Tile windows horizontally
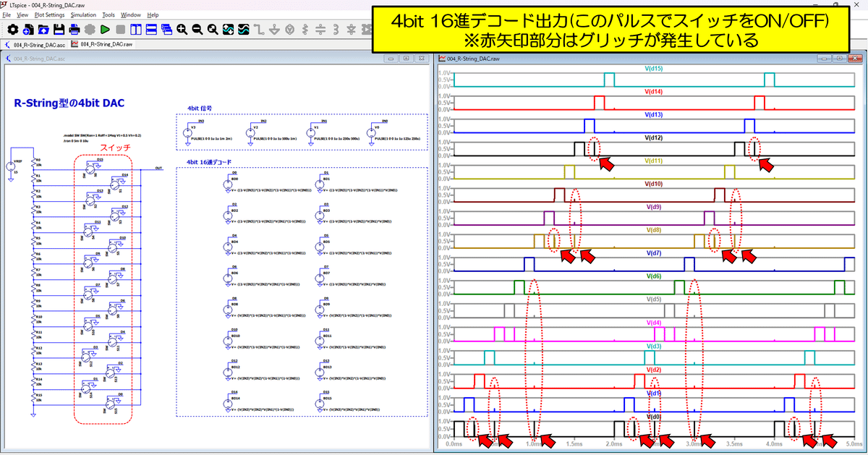 coord(150,29)
